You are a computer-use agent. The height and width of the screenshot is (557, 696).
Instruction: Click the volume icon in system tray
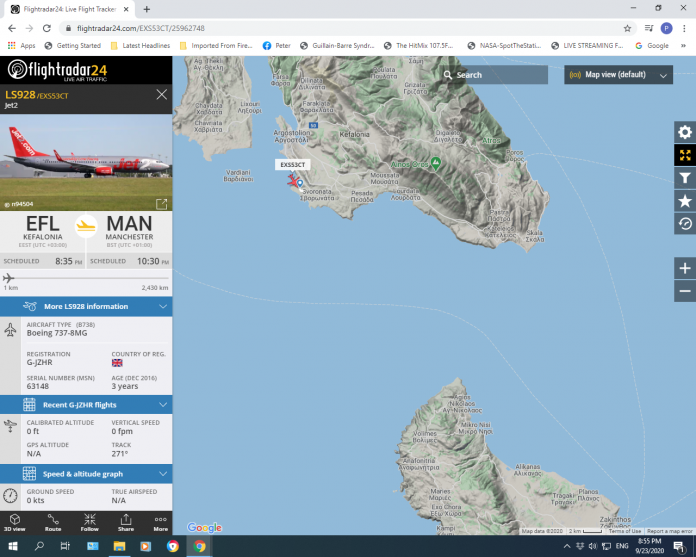[x=593, y=546]
